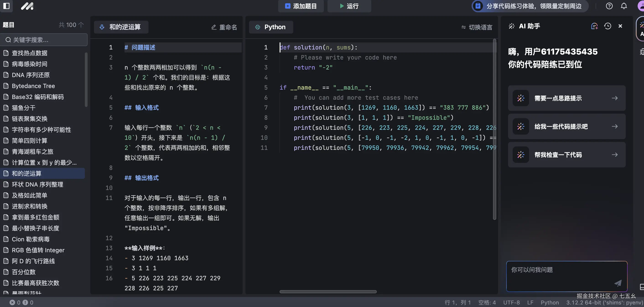
Task: Run the code with 运行
Action: pyautogui.click(x=349, y=6)
